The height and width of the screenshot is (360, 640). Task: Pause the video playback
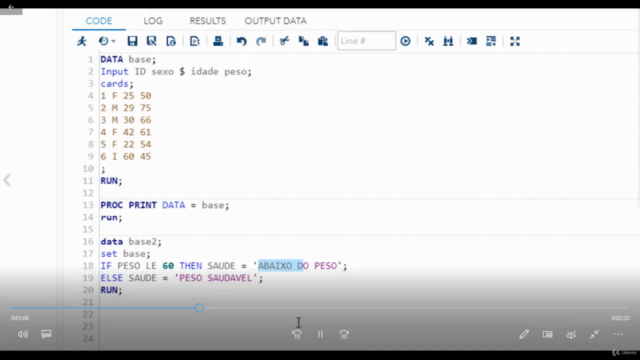(x=320, y=334)
